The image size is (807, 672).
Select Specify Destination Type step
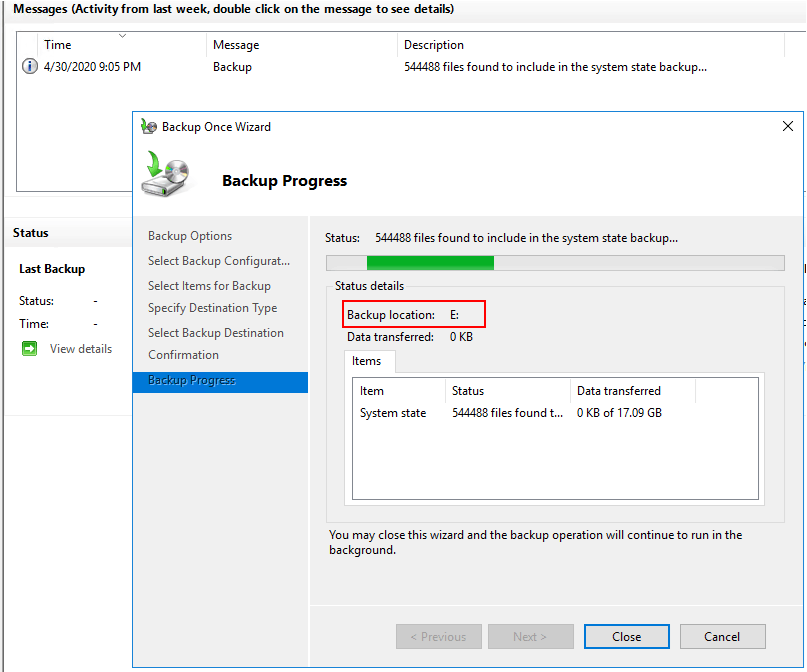point(213,308)
